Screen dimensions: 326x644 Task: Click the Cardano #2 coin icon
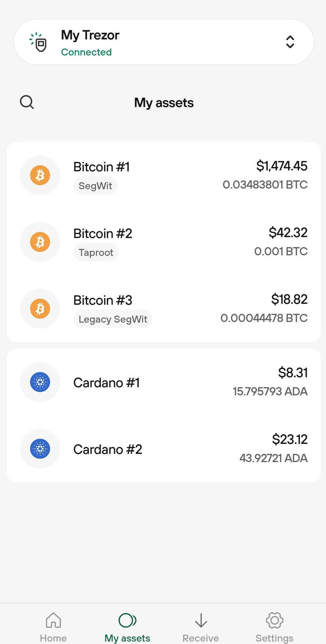[x=40, y=449]
